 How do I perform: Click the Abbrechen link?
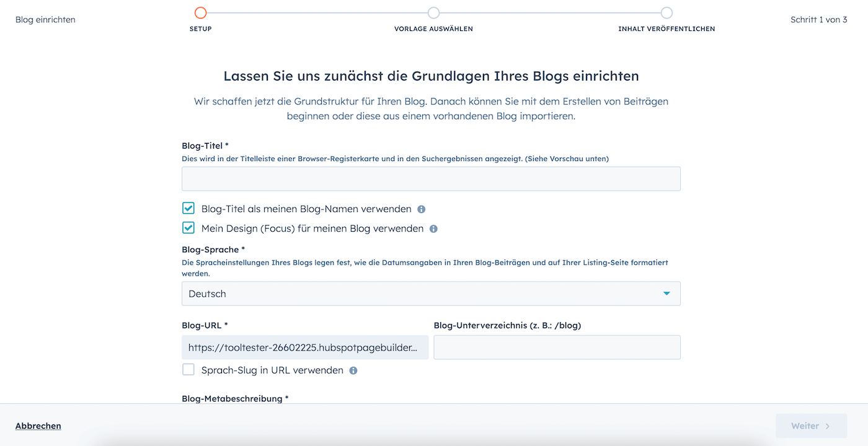pyautogui.click(x=38, y=426)
